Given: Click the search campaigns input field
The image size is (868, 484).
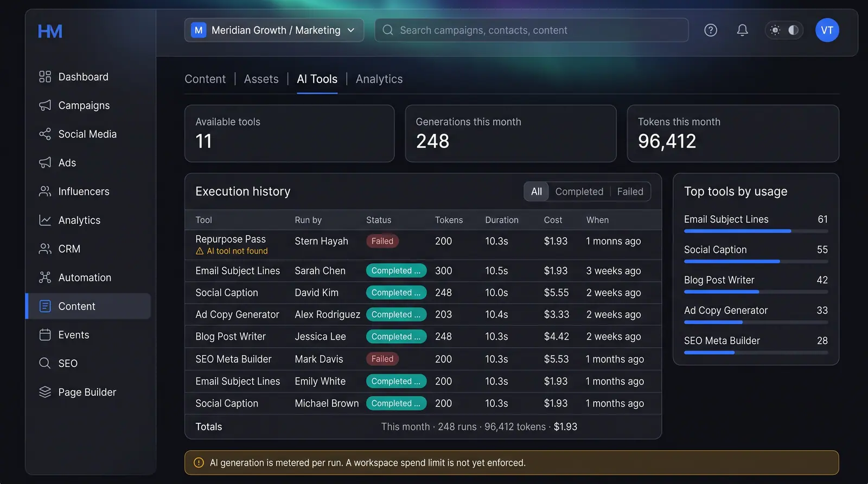Looking at the screenshot, I should (532, 30).
